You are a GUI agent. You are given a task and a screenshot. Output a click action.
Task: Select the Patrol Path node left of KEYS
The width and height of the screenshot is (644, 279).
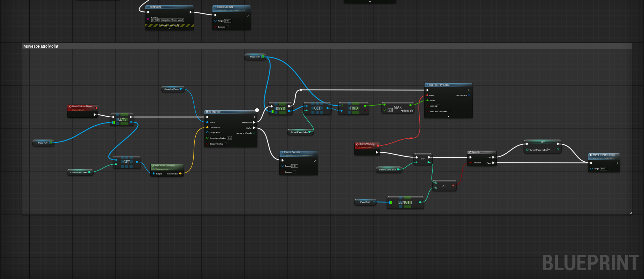click(43, 143)
